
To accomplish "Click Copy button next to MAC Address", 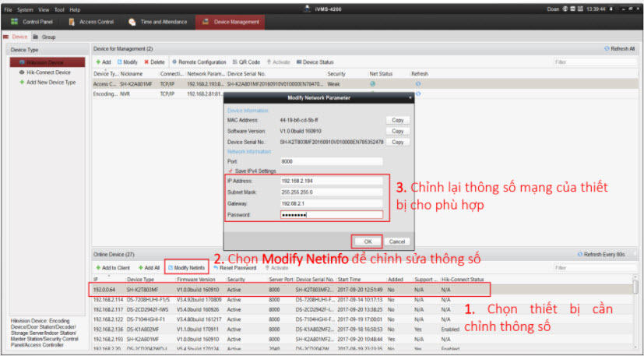I will [397, 121].
